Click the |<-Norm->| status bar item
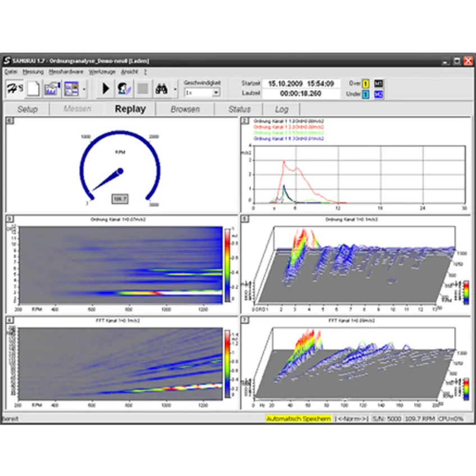 [351, 419]
